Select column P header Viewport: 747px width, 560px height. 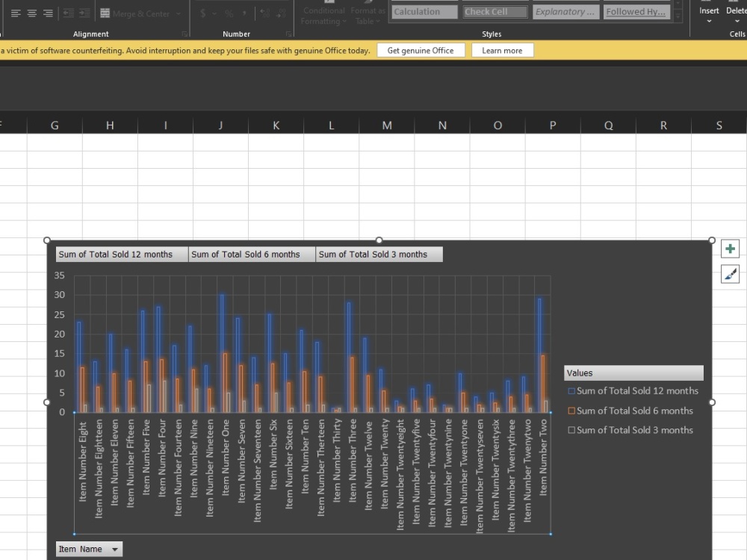(553, 125)
